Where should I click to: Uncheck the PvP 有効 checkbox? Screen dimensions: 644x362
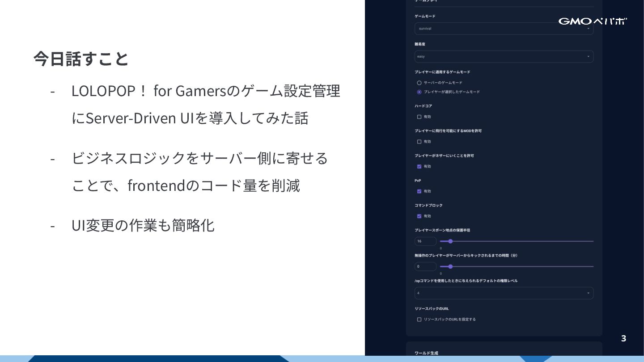[419, 191]
